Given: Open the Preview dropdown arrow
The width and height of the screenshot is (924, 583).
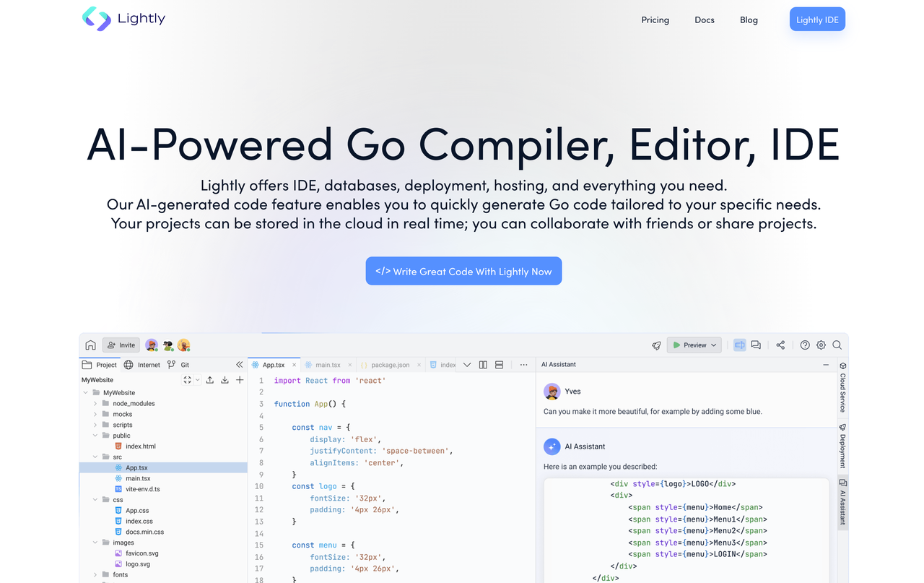Looking at the screenshot, I should pos(714,345).
